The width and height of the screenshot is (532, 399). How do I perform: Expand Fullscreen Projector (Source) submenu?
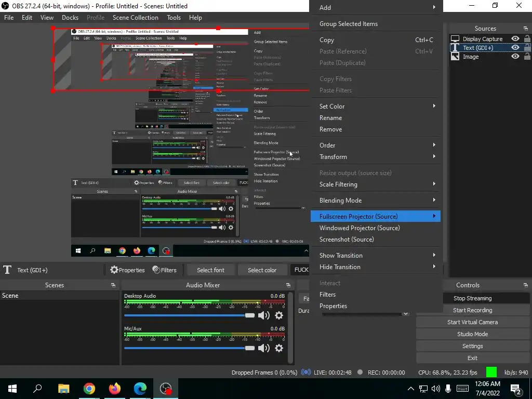[x=376, y=216]
